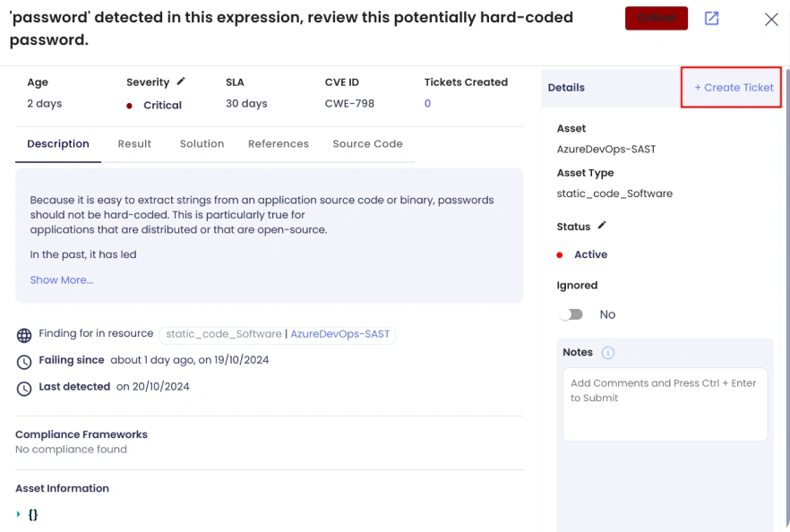Toggle the Ignored switch
Image resolution: width=790 pixels, height=532 pixels.
coord(571,314)
